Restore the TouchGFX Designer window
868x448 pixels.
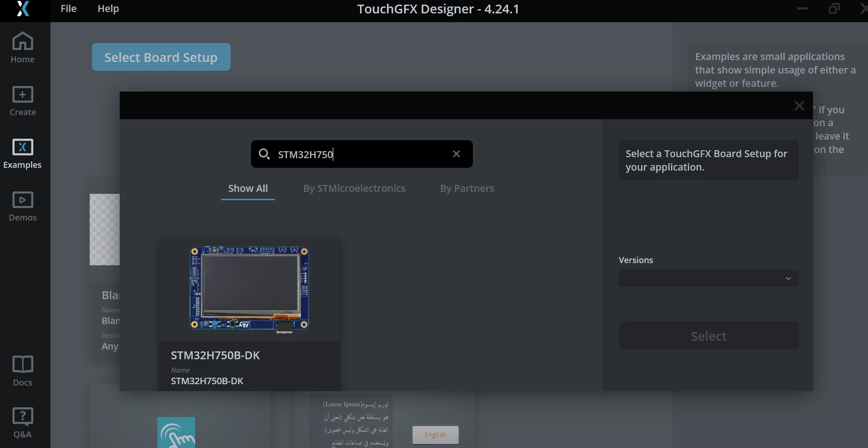[x=834, y=9]
